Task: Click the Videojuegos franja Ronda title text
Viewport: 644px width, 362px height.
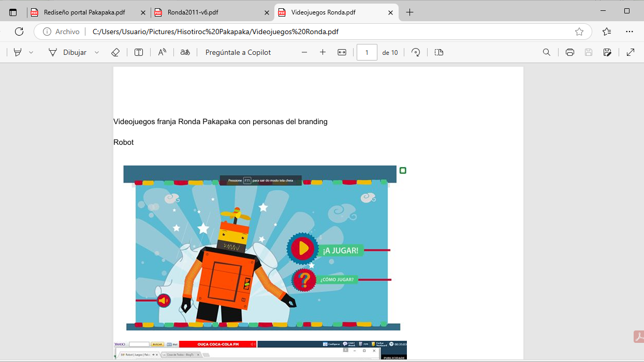Action: (x=221, y=122)
